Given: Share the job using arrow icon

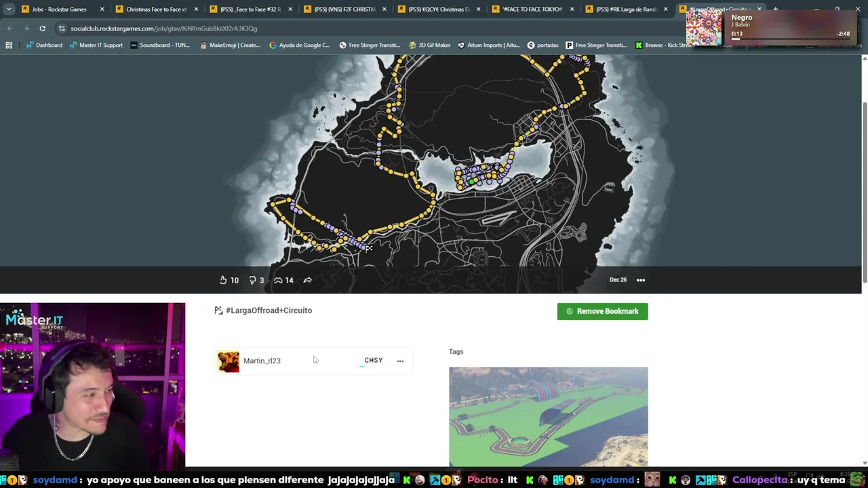Looking at the screenshot, I should tap(307, 280).
